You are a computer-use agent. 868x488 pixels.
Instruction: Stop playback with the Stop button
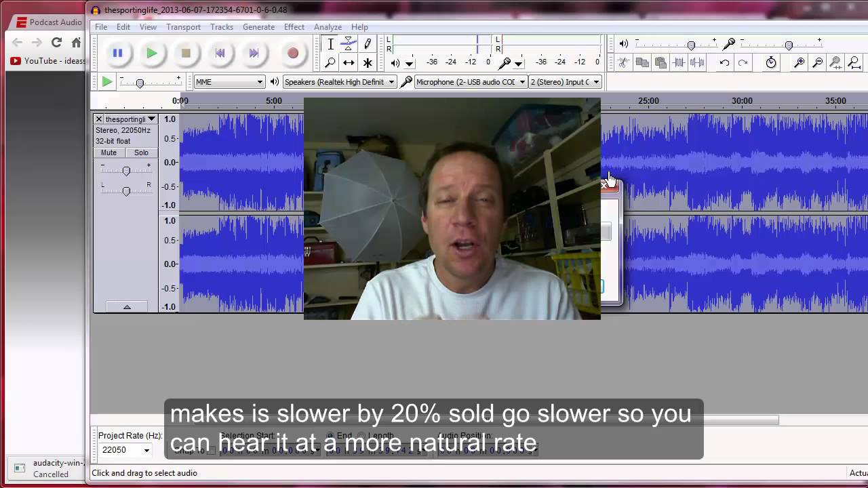(186, 53)
